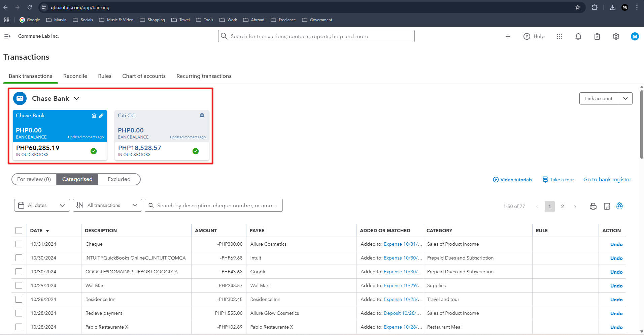Export the transactions table
Screen dimensions: 644x335
click(607, 206)
